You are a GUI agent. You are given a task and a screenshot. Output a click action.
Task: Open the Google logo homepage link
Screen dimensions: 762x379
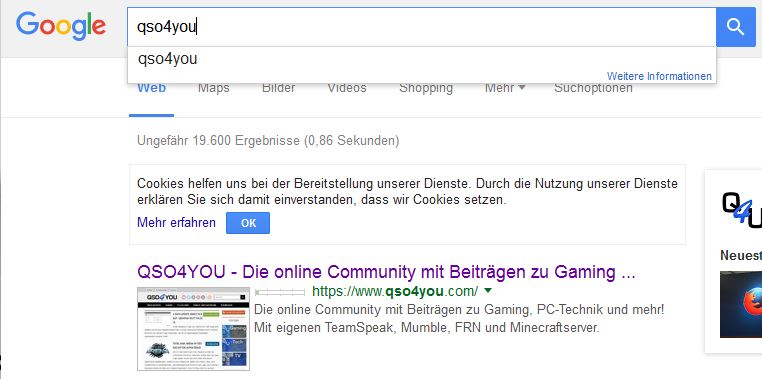61,26
